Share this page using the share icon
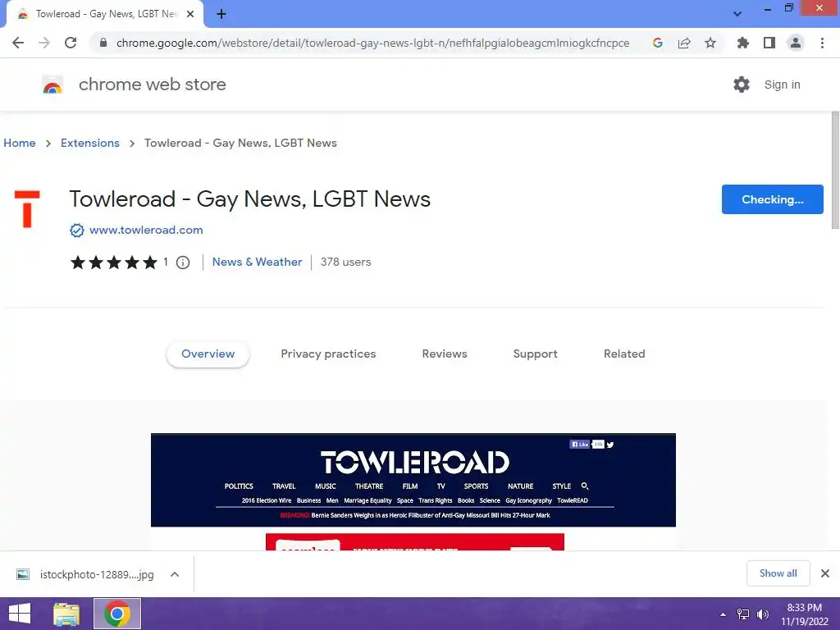 point(684,43)
